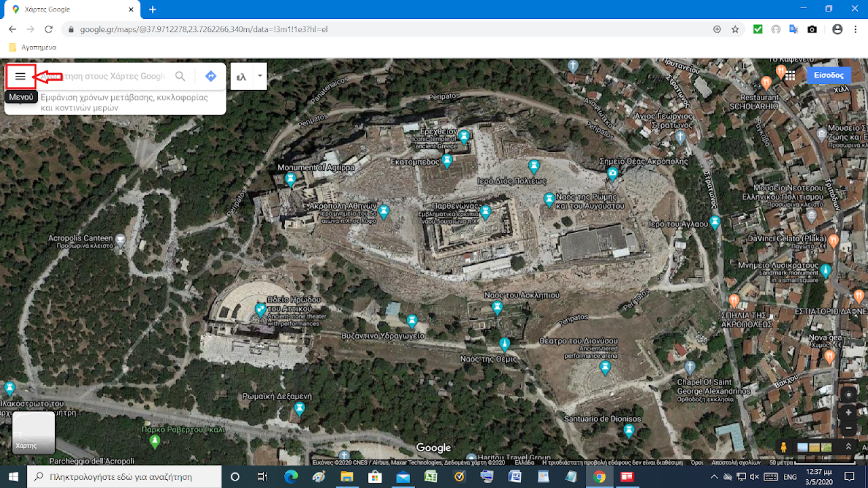This screenshot has width=868, height=488.
Task: Open the Chrome profile avatar icon
Action: 837,29
